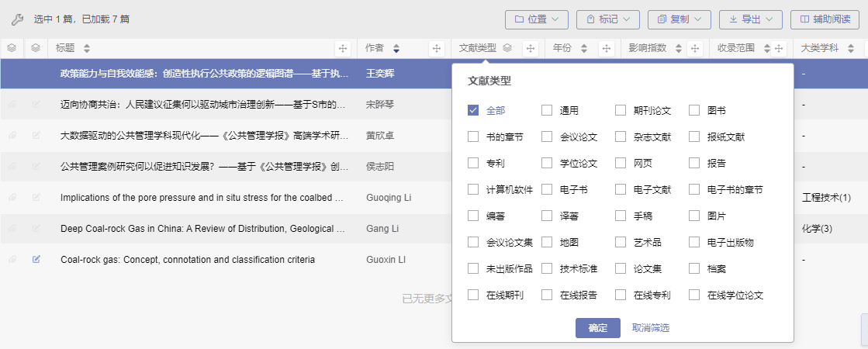Check the 网页 checkbox
This screenshot has height=349, width=868.
pos(621,163)
